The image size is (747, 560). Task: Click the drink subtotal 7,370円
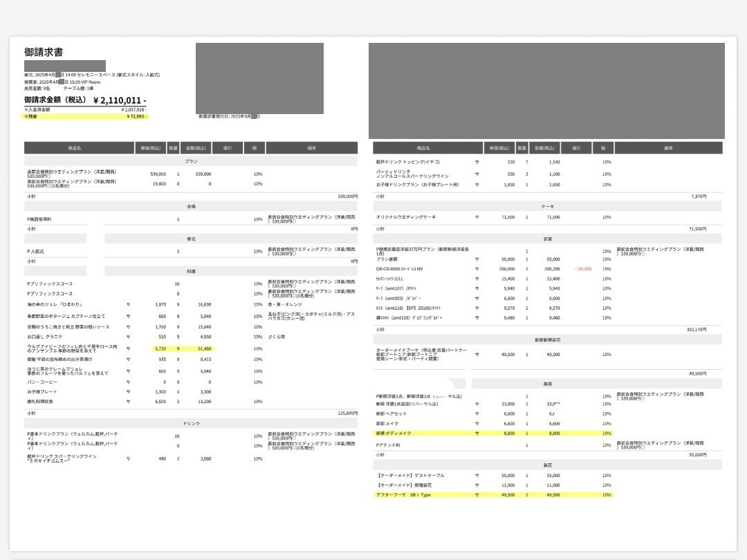(699, 196)
